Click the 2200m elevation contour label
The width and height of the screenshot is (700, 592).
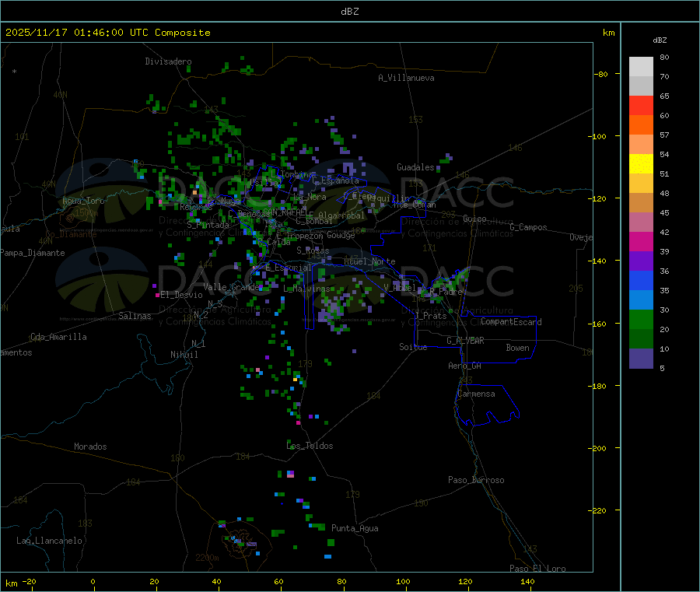click(207, 558)
